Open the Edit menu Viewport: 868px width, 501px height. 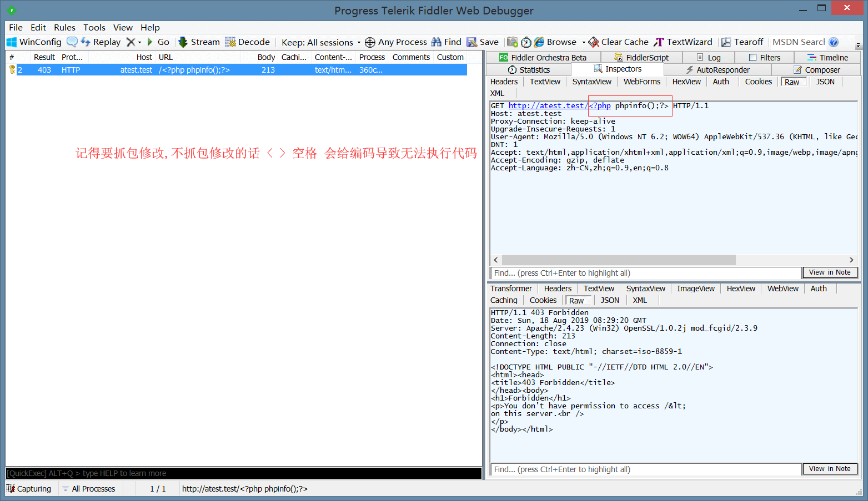[38, 27]
